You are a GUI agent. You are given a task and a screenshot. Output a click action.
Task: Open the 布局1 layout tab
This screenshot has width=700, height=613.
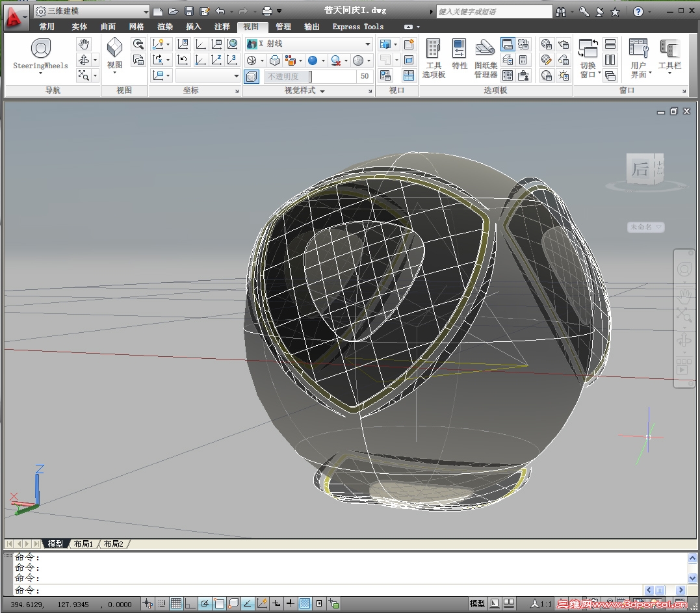(83, 543)
